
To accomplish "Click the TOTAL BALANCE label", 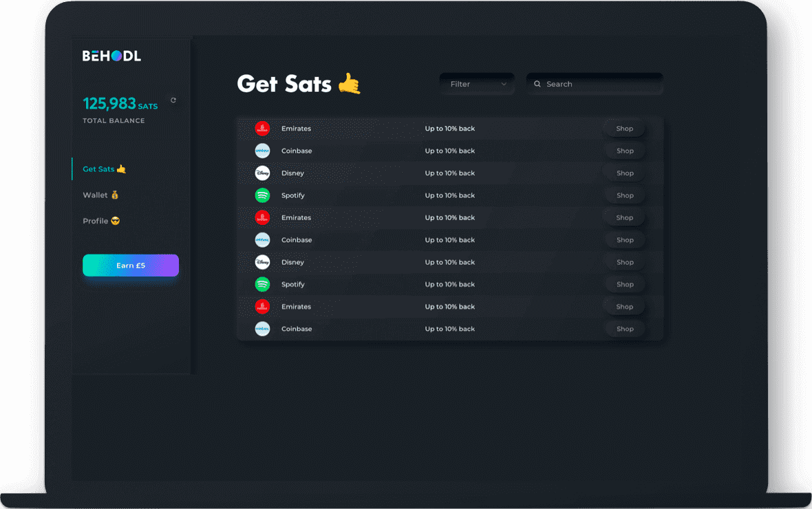I will (114, 120).
